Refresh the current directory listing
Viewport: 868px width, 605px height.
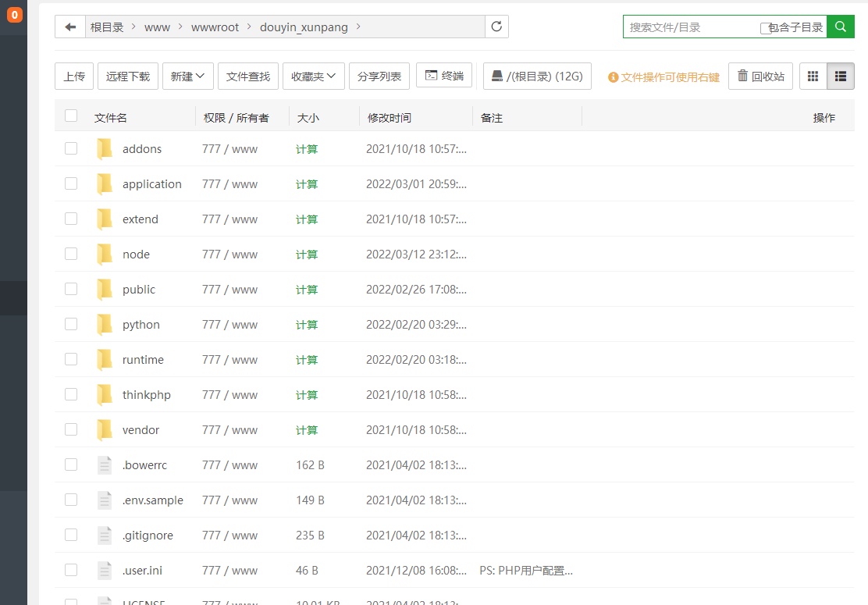tap(496, 27)
